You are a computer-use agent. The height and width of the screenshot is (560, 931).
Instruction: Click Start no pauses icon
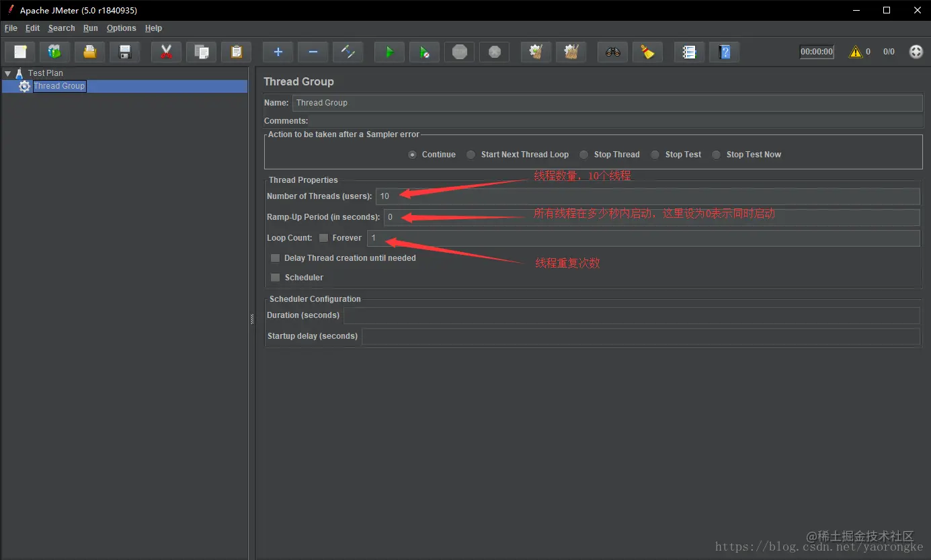point(425,52)
